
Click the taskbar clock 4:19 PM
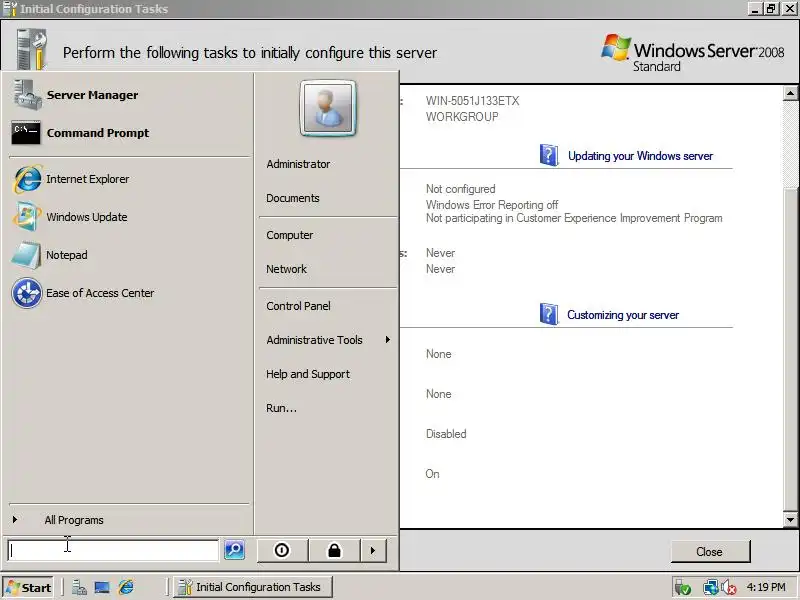766,587
